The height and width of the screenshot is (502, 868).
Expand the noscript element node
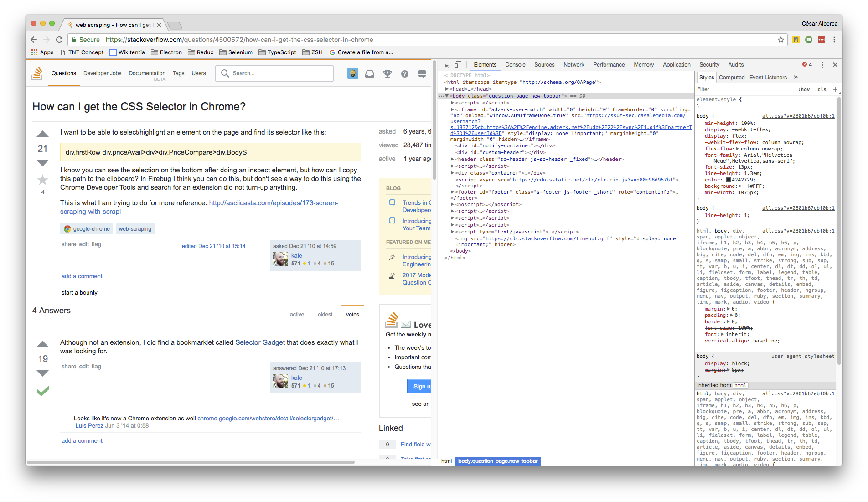point(452,204)
